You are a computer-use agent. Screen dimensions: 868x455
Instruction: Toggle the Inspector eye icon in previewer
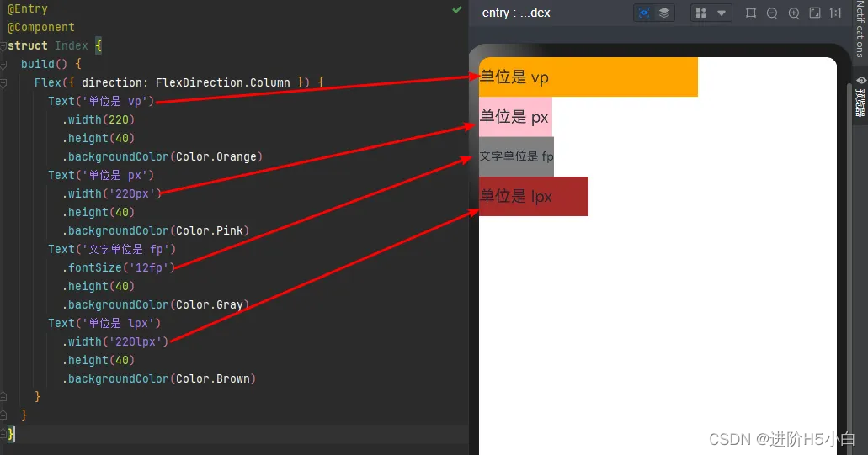pos(644,13)
